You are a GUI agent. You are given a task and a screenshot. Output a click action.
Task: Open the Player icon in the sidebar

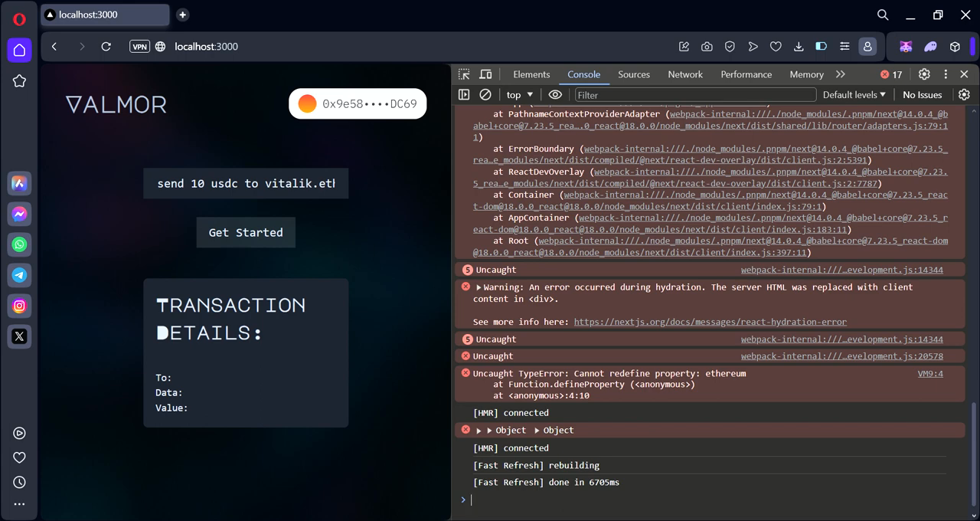click(x=19, y=433)
